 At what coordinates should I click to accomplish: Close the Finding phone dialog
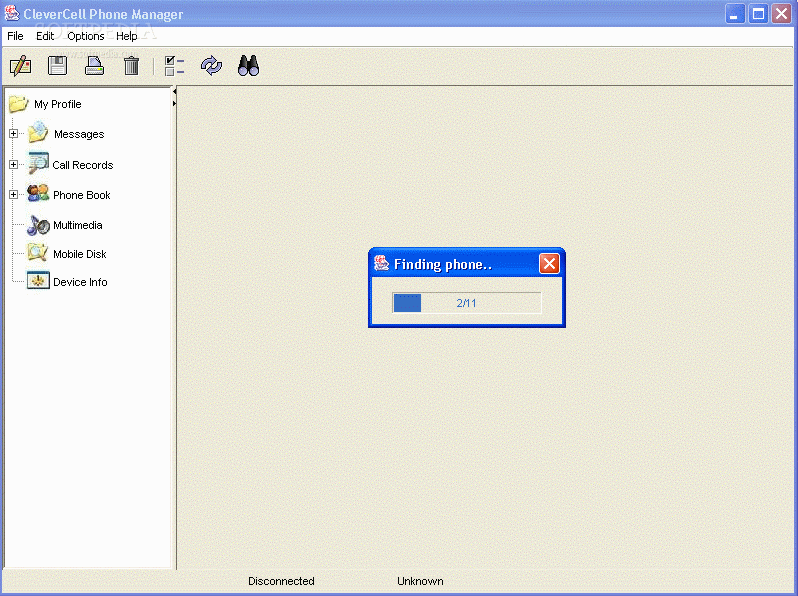pos(549,264)
